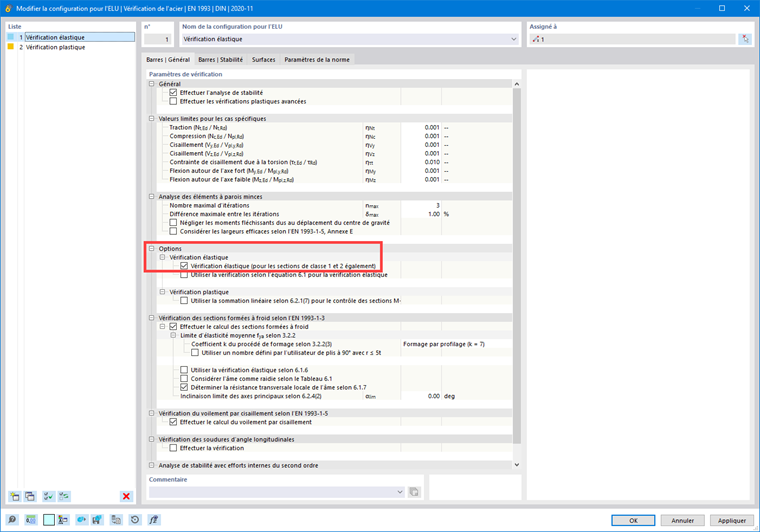Image resolution: width=760 pixels, height=532 pixels.
Task: Click the reset to default circular arrow icon
Action: (135, 520)
